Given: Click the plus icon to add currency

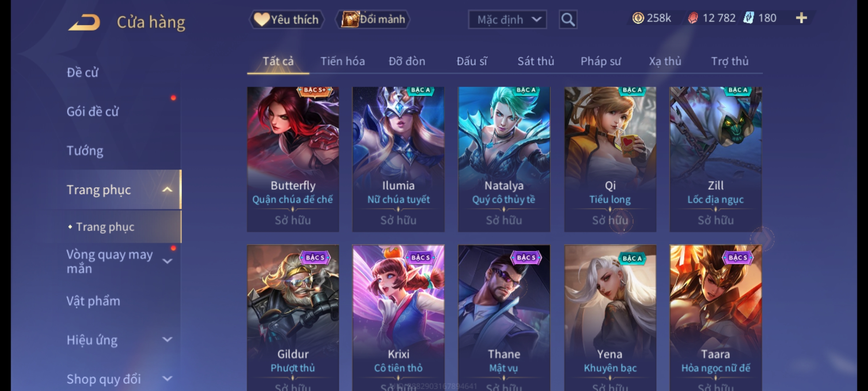Looking at the screenshot, I should pyautogui.click(x=801, y=18).
